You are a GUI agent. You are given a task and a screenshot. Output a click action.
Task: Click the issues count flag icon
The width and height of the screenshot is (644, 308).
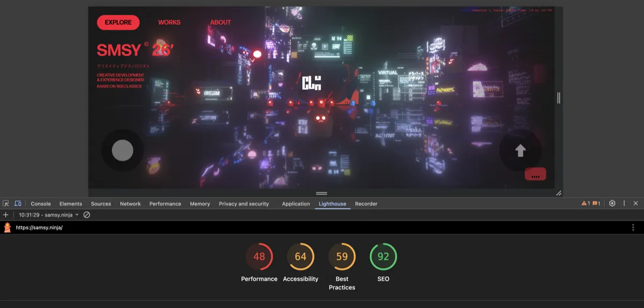click(x=597, y=204)
